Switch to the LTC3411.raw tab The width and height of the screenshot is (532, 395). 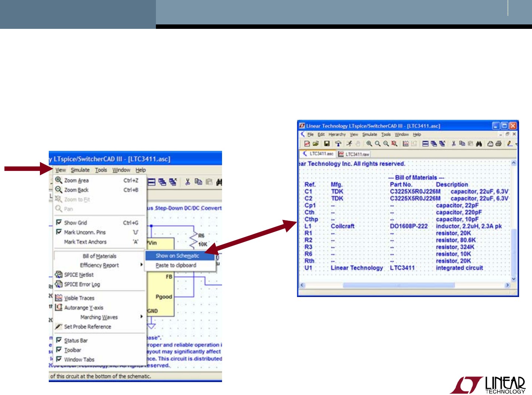pos(354,154)
